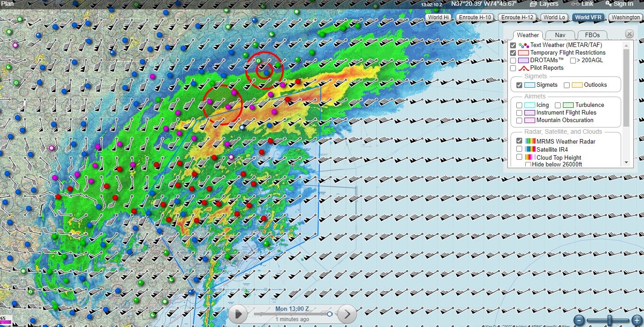Select the World VFR chart
The image size is (644, 327).
588,17
